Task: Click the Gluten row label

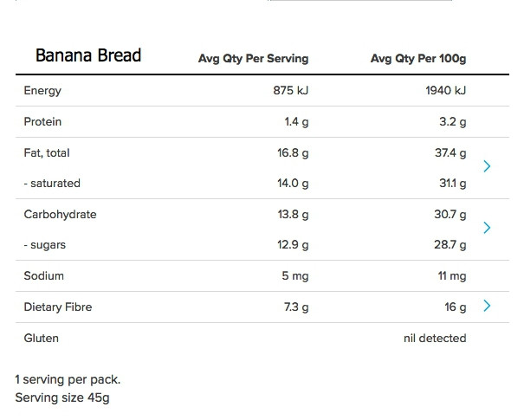Action: click(x=41, y=338)
